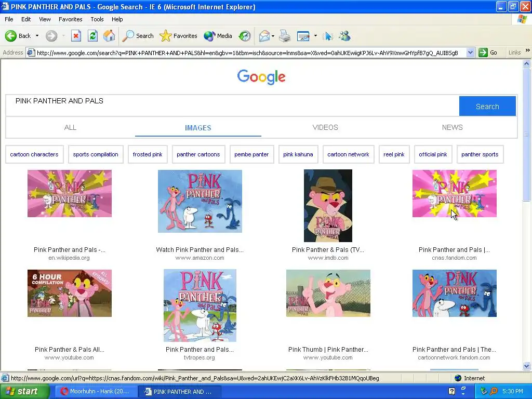Click the orange magnifier tray icon
Viewport: 532px width, 399px height.
coord(494,391)
